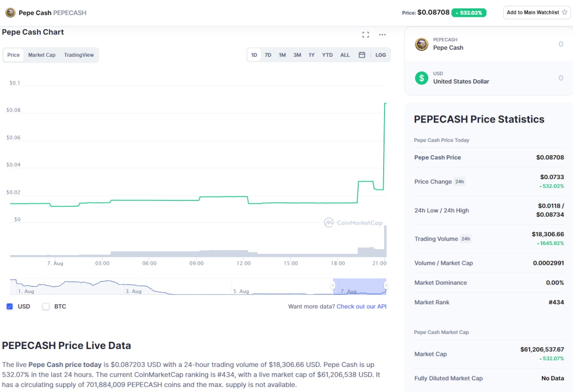Select the 1Y time range

tap(312, 55)
